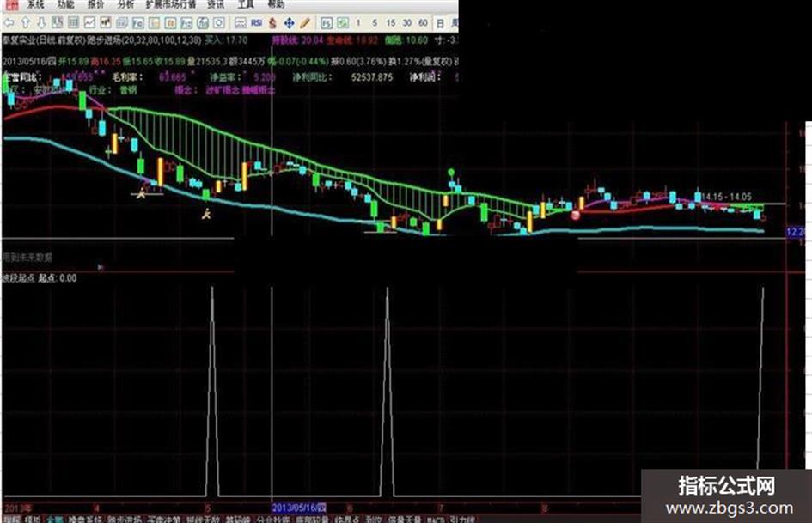
Task: Switch to 5-minute period
Action: click(375, 23)
